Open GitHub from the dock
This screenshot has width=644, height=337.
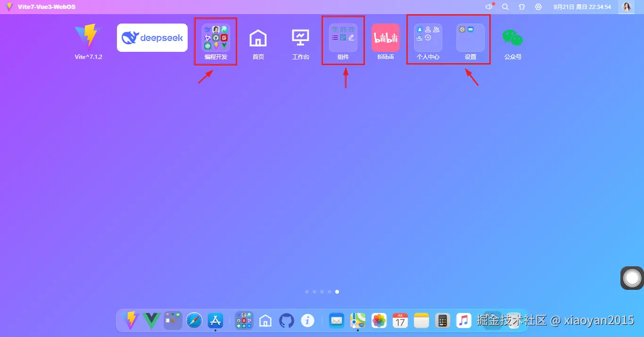pyautogui.click(x=287, y=321)
